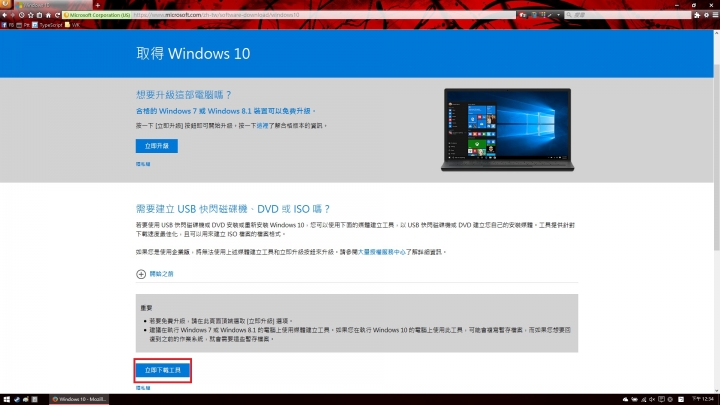Open the volume speaker tray icon
This screenshot has height=405, width=720.
click(x=652, y=399)
